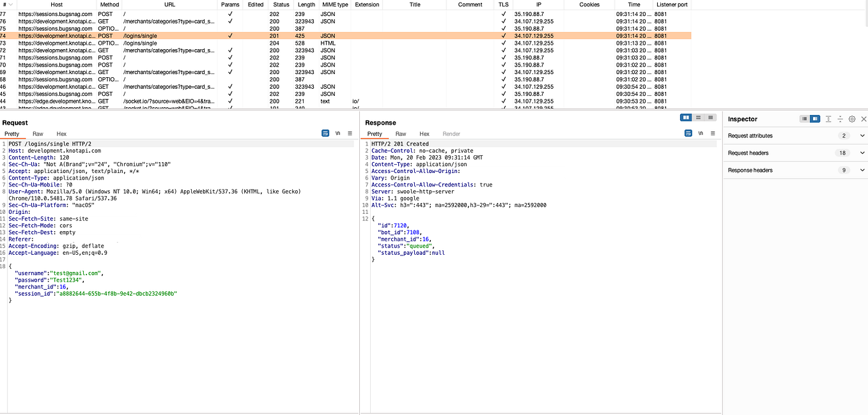868x415 pixels.
Task: Enable pretty-print in the Response pane
Action: coord(688,133)
